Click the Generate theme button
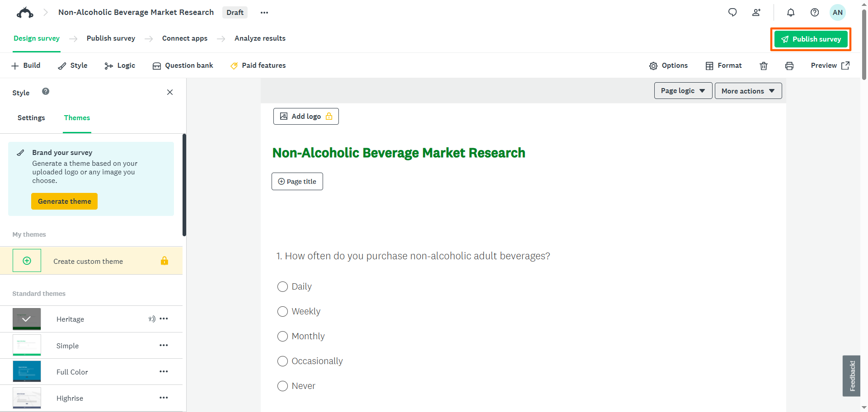The height and width of the screenshot is (412, 868). [64, 201]
